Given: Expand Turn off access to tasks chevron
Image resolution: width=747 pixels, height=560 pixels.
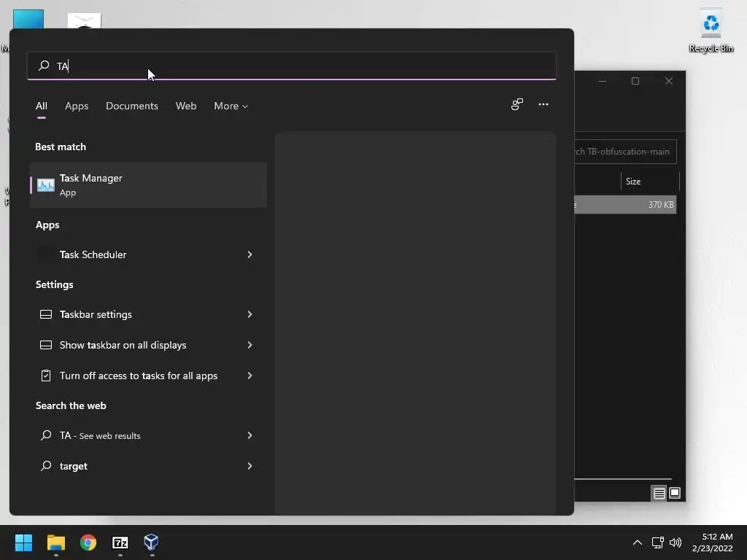Looking at the screenshot, I should [x=249, y=376].
